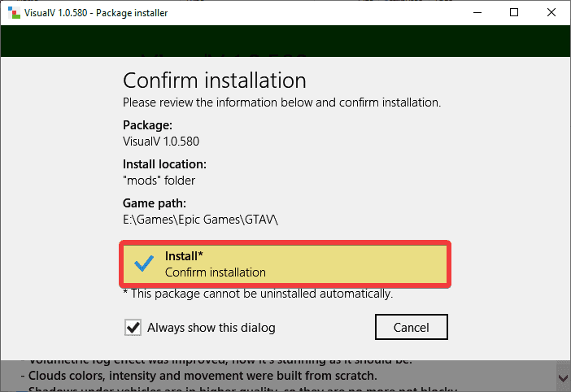The image size is (571, 392).
Task: Click the blue checkmark icon on Install
Action: point(144,264)
